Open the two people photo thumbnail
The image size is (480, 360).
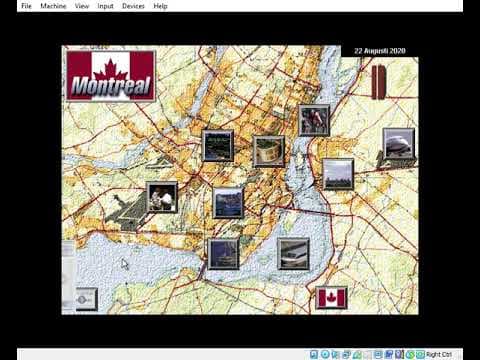click(162, 197)
